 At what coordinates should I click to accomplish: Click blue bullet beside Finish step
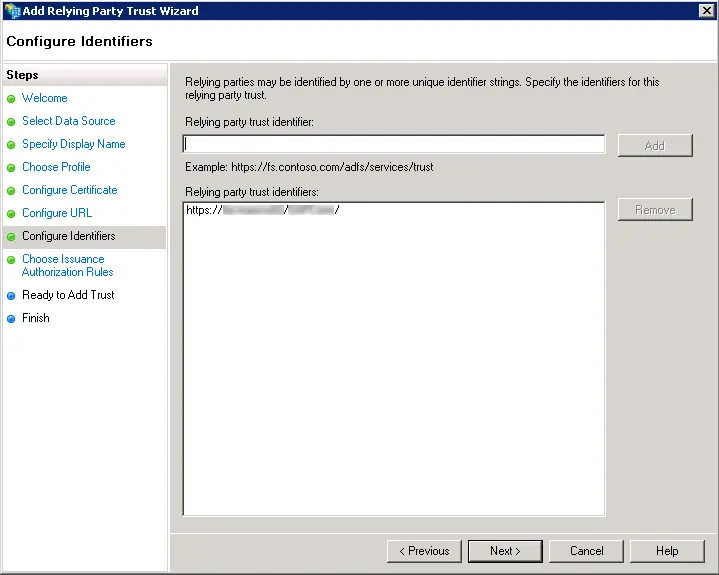(x=11, y=319)
